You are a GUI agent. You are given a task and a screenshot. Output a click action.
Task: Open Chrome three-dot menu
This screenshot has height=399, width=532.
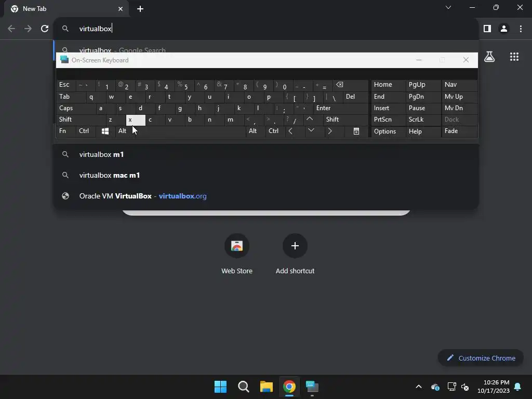(521, 29)
